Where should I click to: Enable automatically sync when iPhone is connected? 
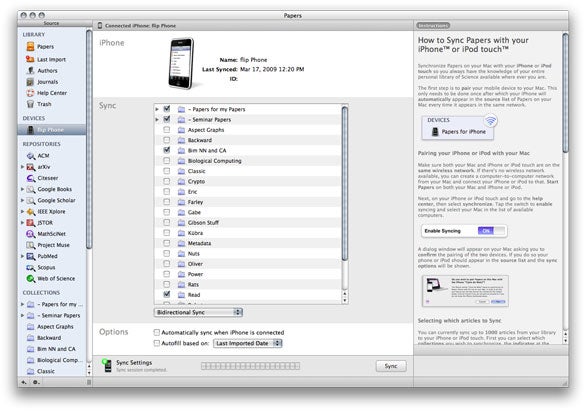click(157, 332)
